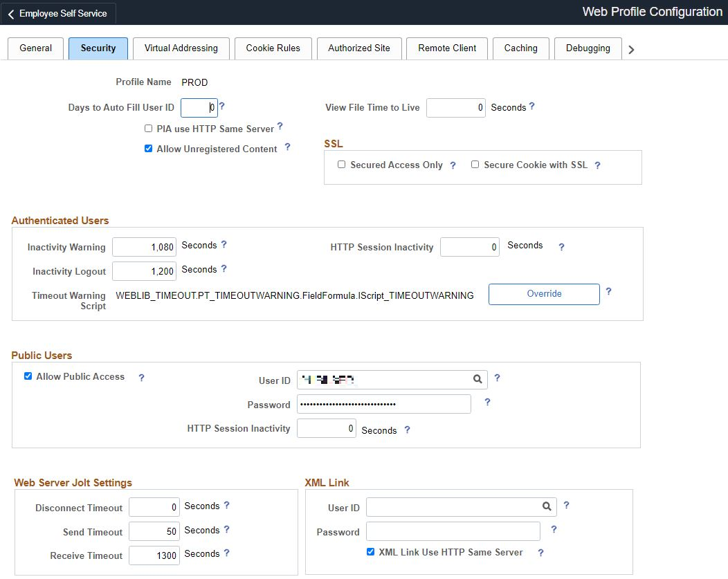The height and width of the screenshot is (579, 728).
Task: Click Public Users User ID lookup magnifier
Action: 477,379
